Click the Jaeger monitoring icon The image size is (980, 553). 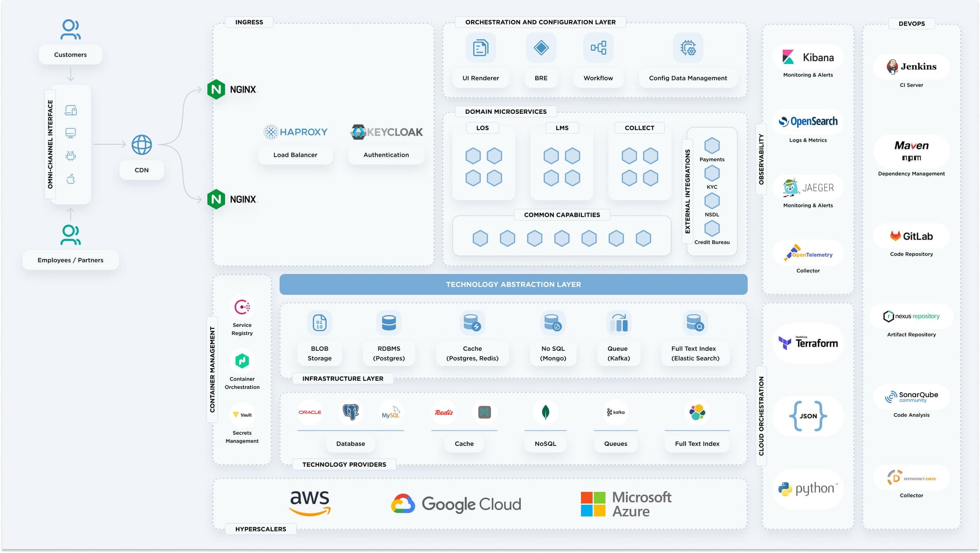tap(789, 187)
